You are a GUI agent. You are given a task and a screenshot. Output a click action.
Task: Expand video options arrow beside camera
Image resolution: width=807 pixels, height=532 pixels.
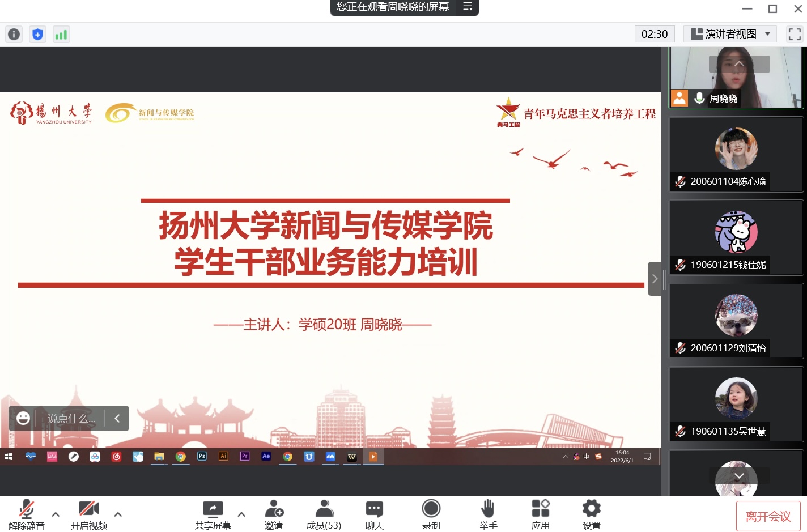[118, 514]
